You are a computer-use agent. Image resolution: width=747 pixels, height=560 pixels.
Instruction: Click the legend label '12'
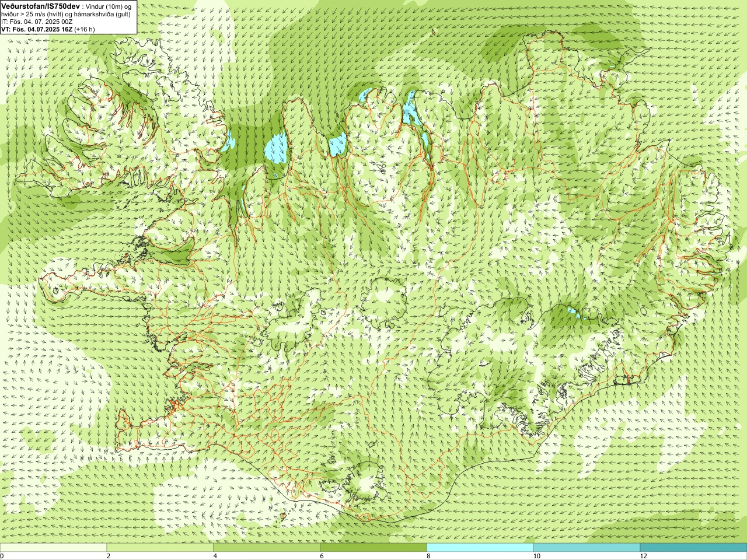pos(643,556)
